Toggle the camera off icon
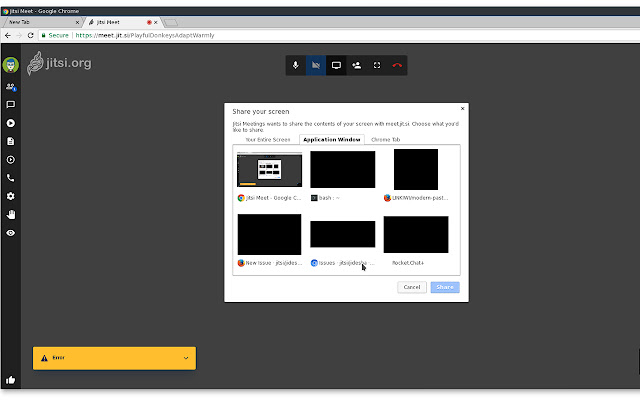This screenshot has width=640, height=400. tap(316, 65)
